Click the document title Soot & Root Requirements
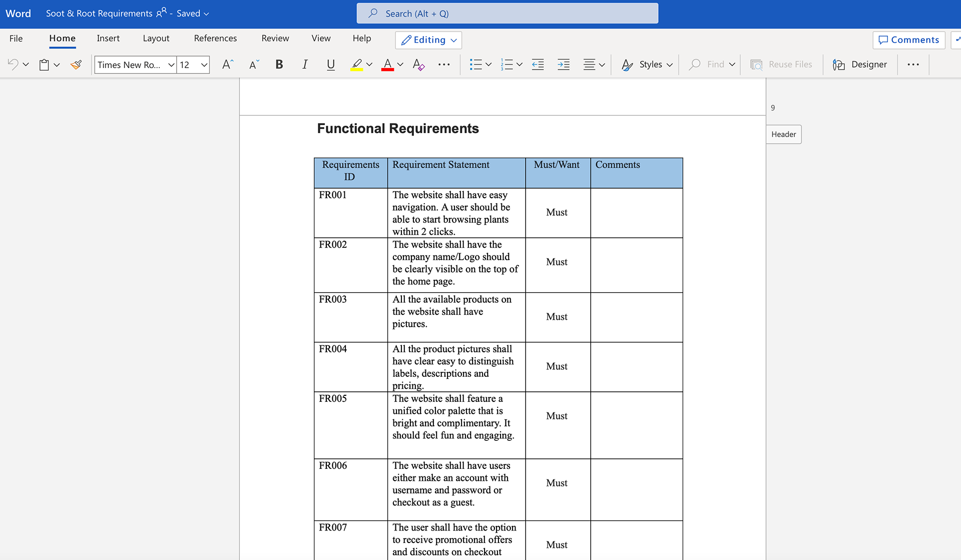 pos(99,14)
